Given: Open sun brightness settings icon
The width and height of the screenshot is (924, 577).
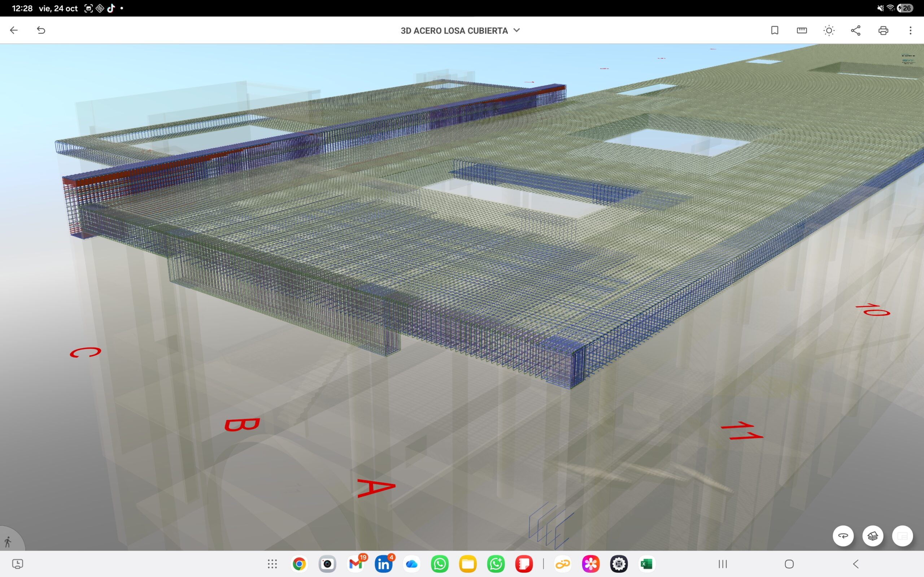Looking at the screenshot, I should [x=829, y=31].
